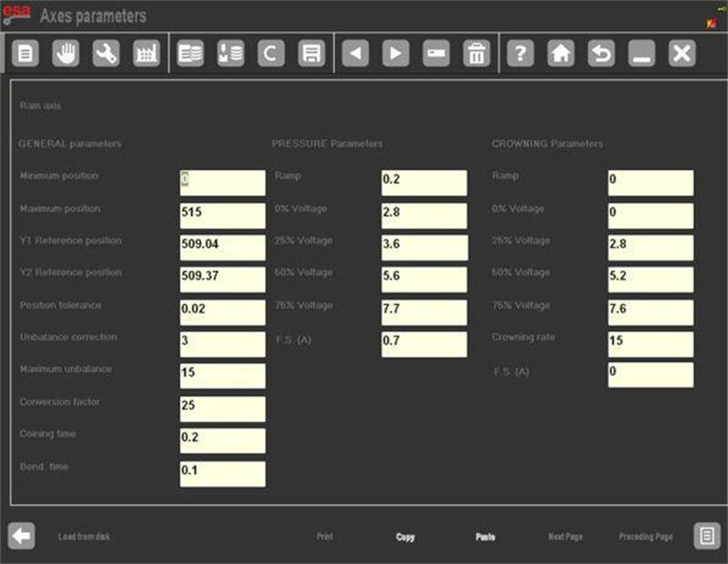Image resolution: width=728 pixels, height=564 pixels.
Task: Click the undo arrow icon
Action: (x=601, y=54)
